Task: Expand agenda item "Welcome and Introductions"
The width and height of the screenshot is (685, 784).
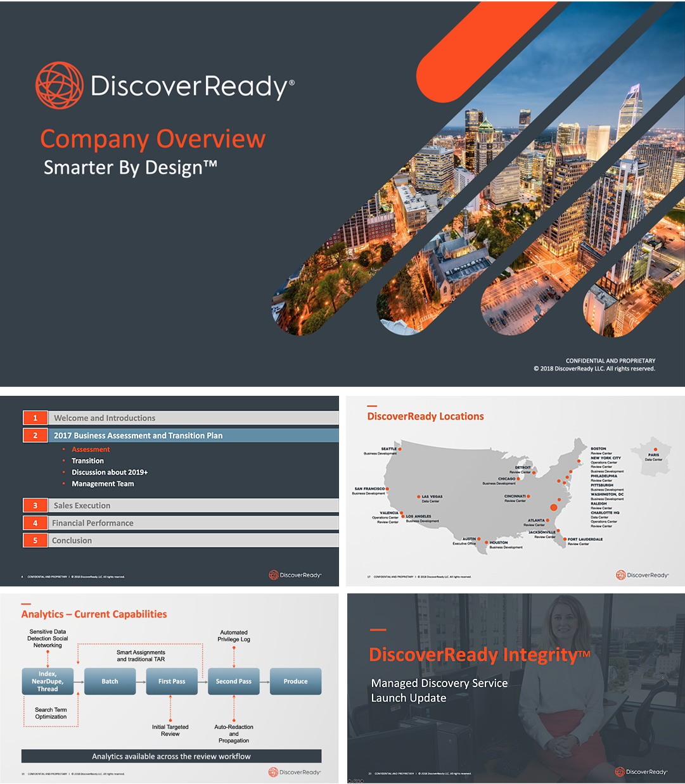Action: point(104,418)
